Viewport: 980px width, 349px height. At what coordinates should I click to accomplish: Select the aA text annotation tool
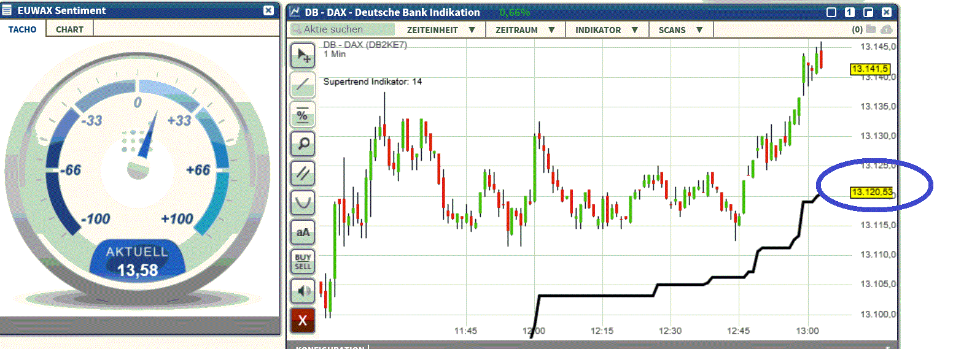click(x=303, y=232)
